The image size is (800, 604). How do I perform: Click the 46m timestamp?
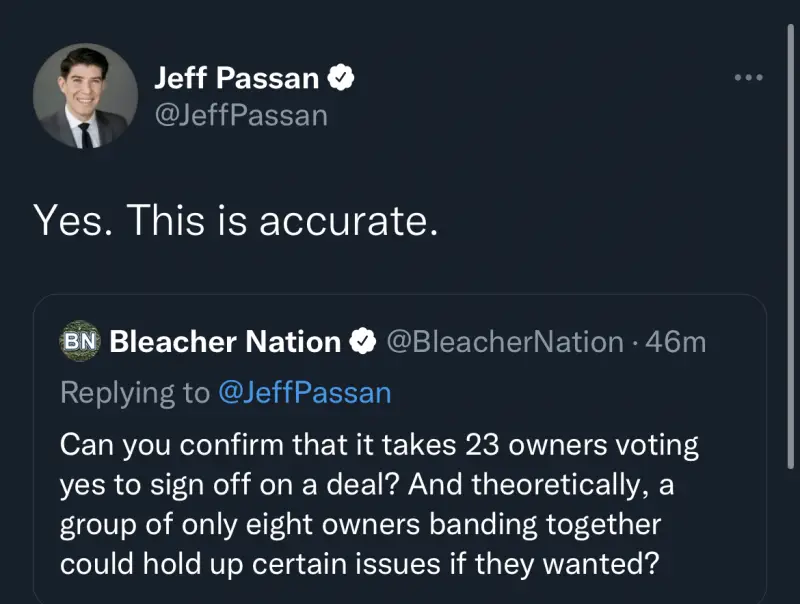(x=677, y=342)
